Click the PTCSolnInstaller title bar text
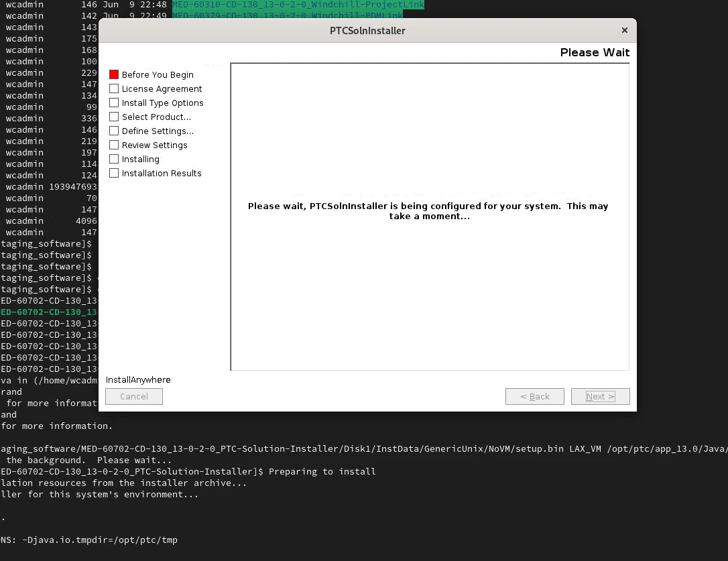The height and width of the screenshot is (561, 728). [x=367, y=31]
